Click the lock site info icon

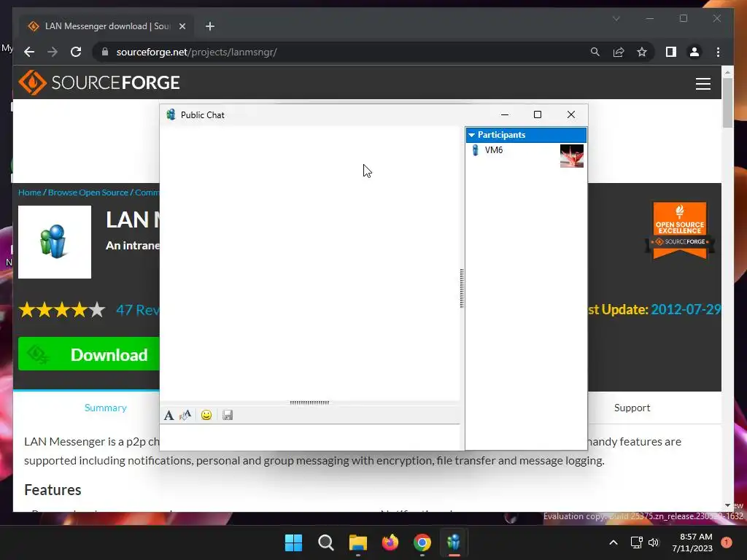pos(105,52)
